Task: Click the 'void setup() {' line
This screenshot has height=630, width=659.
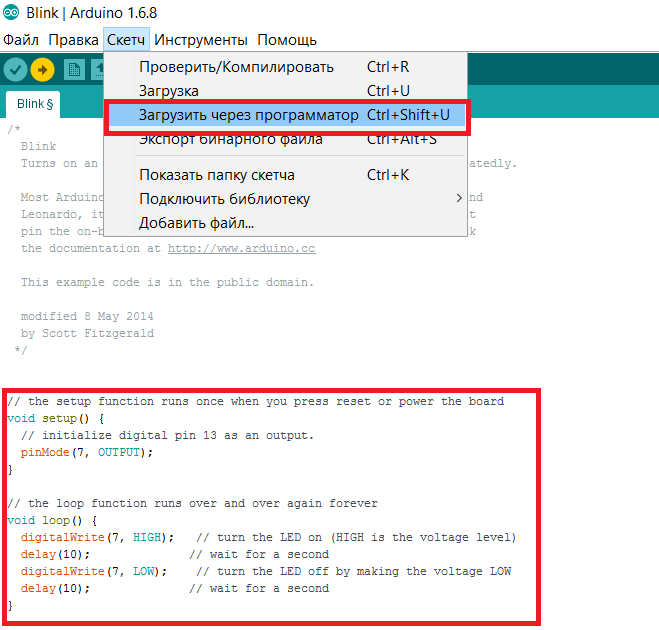Action: (56, 419)
